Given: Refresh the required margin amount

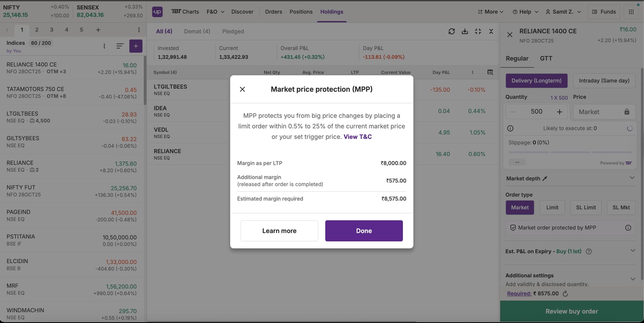Looking at the screenshot, I should (565, 294).
